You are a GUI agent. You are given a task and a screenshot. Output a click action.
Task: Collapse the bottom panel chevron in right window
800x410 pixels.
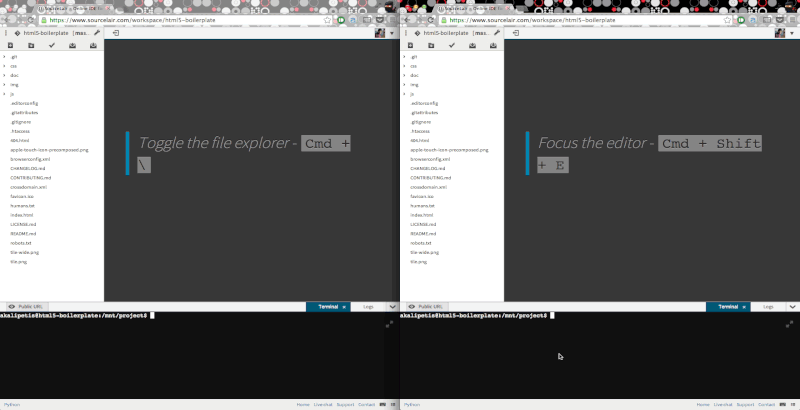click(x=792, y=307)
